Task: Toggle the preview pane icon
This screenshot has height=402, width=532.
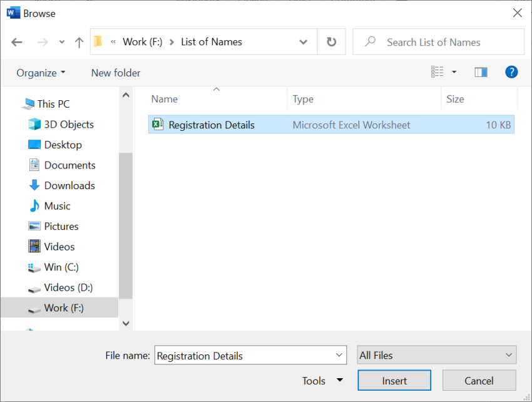Action: [x=481, y=72]
